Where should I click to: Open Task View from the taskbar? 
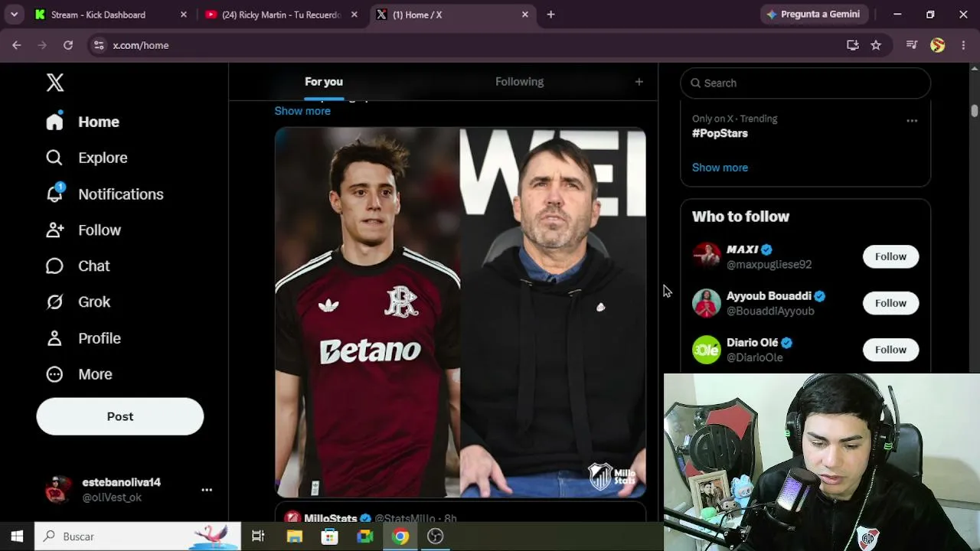(x=258, y=536)
